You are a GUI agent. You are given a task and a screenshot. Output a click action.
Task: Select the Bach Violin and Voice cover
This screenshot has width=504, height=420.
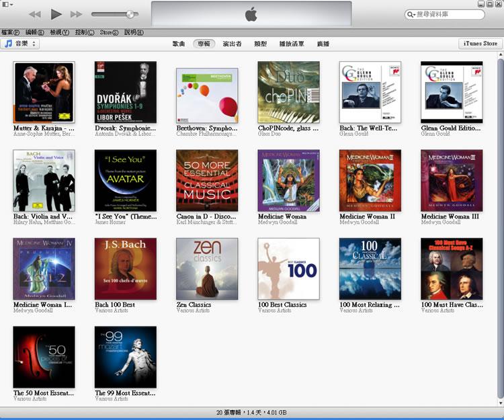point(44,181)
